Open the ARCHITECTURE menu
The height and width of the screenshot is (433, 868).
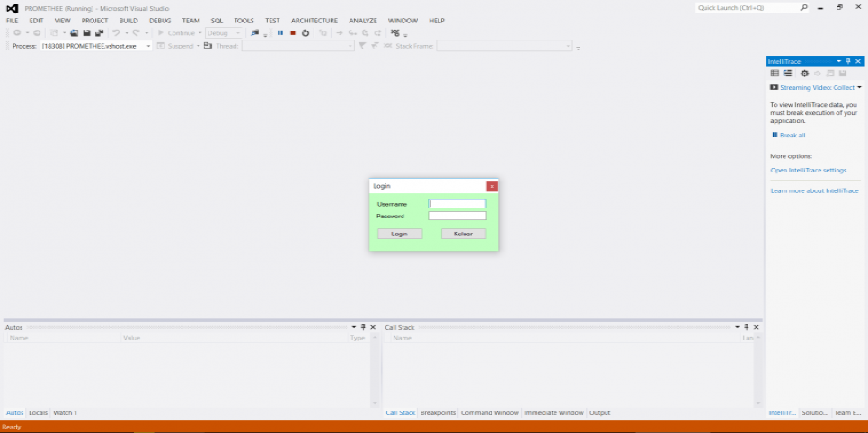314,21
